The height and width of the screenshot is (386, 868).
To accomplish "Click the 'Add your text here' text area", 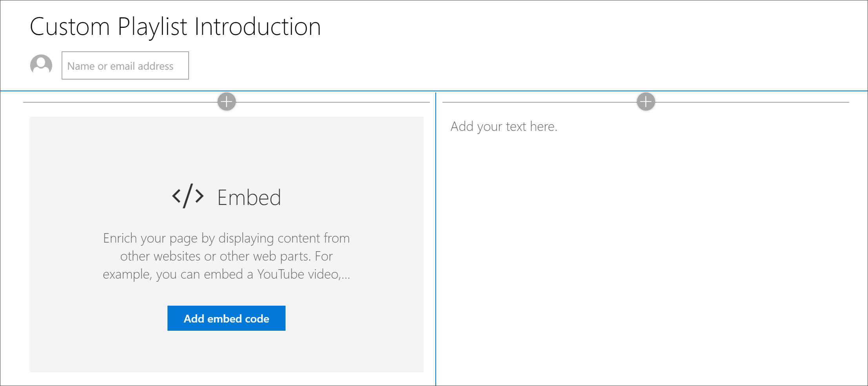I will 504,126.
